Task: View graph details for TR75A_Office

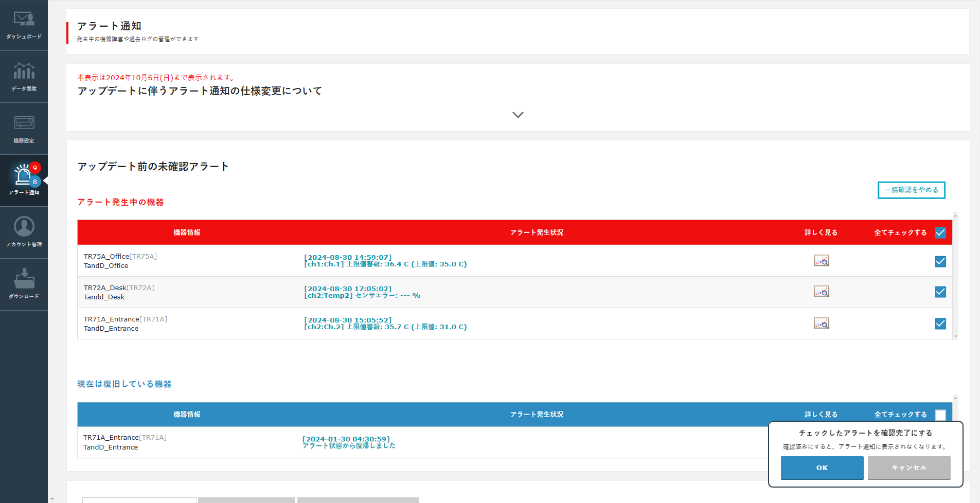Action: coord(821,261)
